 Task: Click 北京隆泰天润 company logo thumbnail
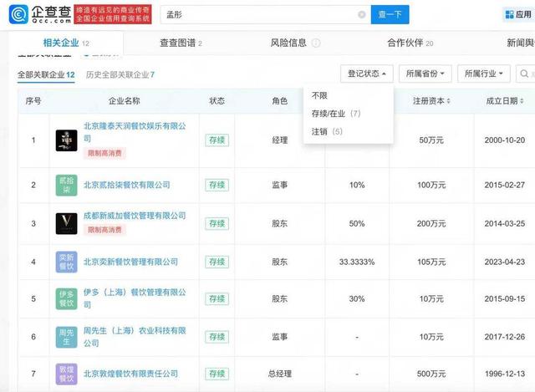tap(67, 140)
